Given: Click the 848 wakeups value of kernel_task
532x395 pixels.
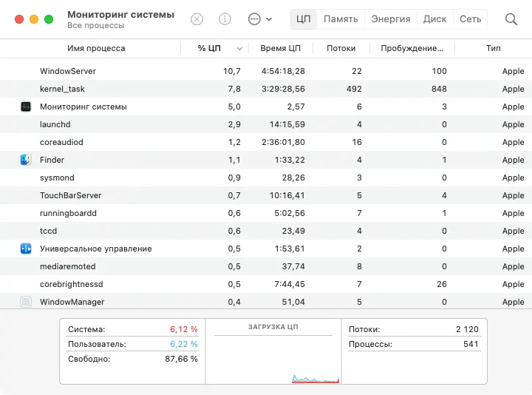Looking at the screenshot, I should pos(439,89).
